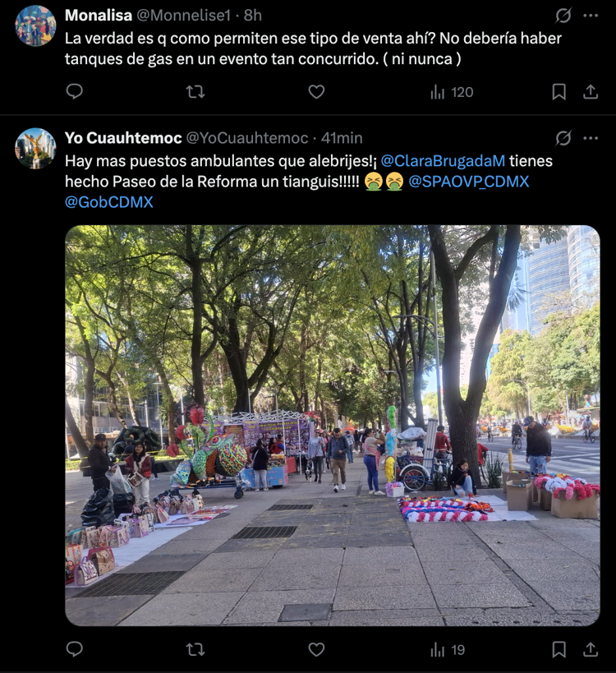
Task: Open @SPAOVP_CDMX mention link
Action: pos(468,182)
